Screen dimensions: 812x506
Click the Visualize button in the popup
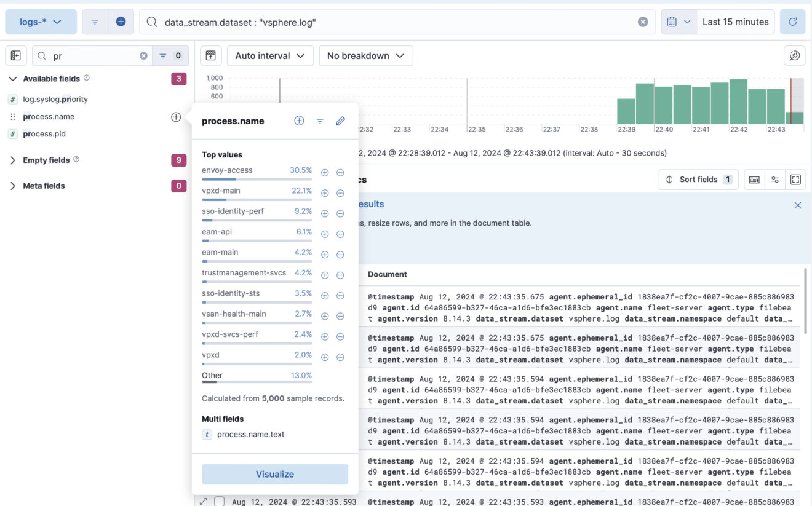click(274, 474)
